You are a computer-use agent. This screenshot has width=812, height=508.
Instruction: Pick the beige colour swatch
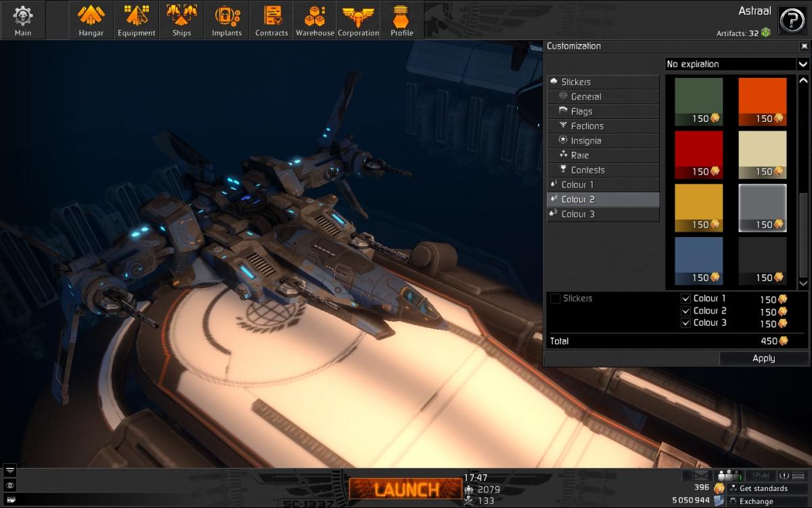[763, 155]
